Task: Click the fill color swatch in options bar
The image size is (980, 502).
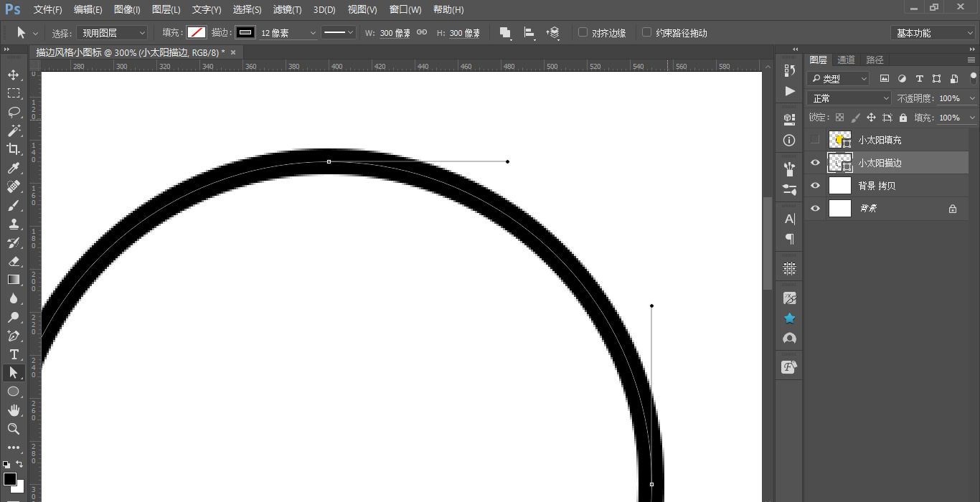Action: click(197, 32)
